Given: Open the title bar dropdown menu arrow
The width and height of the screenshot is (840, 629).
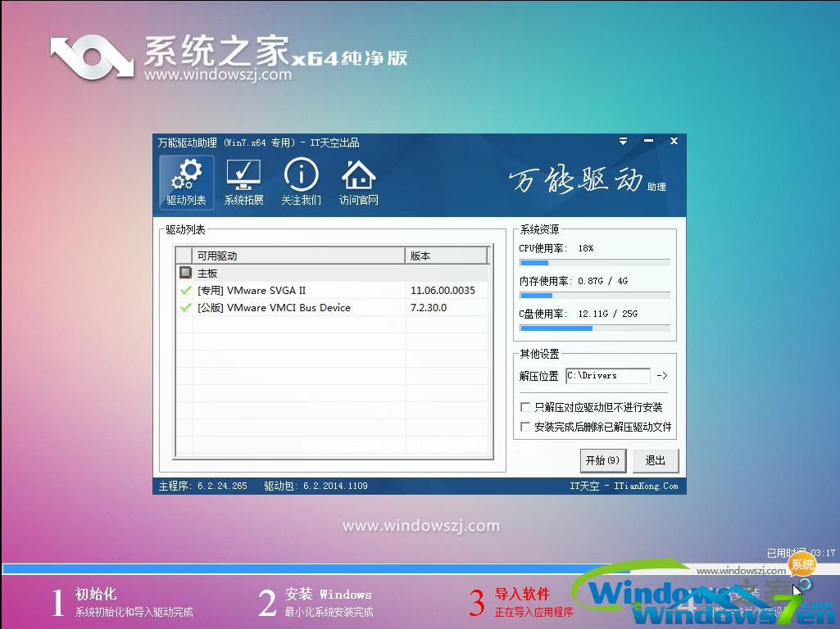Looking at the screenshot, I should coord(623,142).
